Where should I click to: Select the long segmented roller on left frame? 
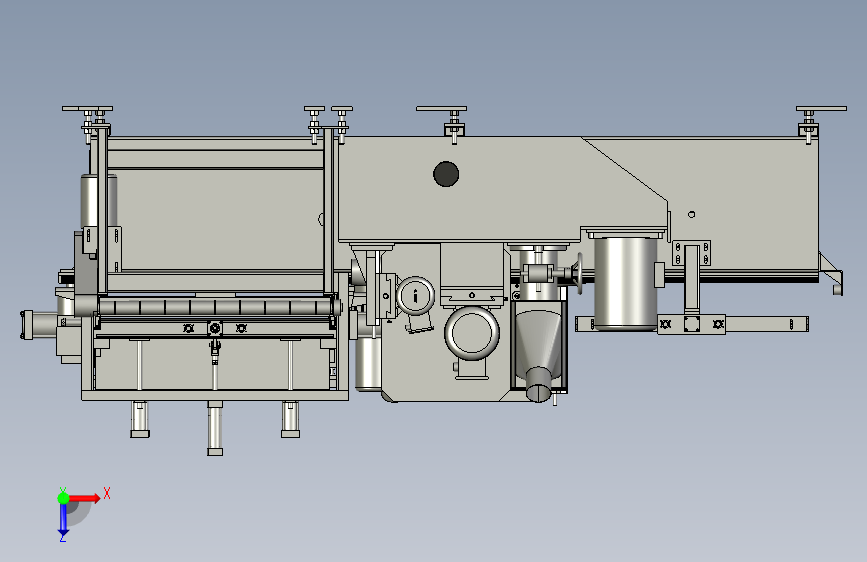tap(216, 307)
